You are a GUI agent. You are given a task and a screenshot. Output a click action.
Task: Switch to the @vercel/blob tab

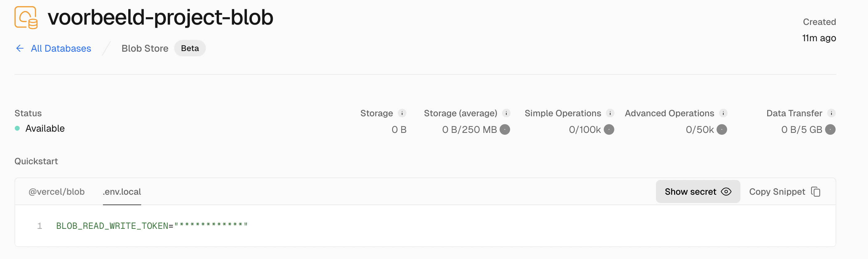tap(57, 192)
